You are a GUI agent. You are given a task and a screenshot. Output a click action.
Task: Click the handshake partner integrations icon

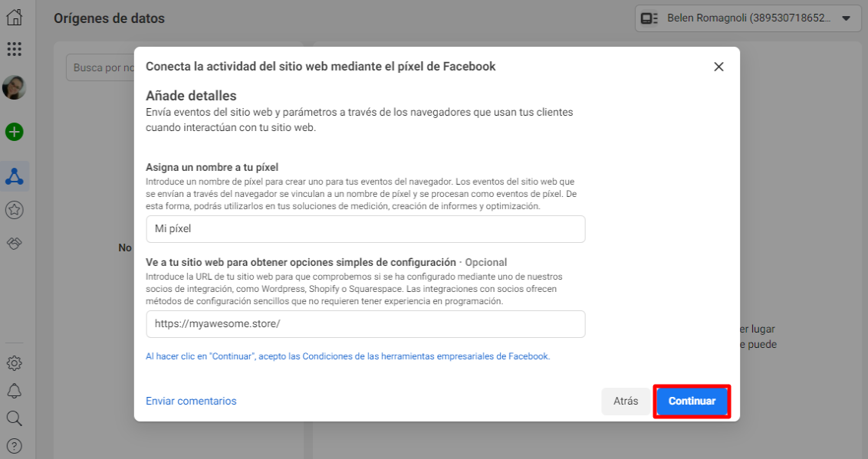click(x=15, y=243)
